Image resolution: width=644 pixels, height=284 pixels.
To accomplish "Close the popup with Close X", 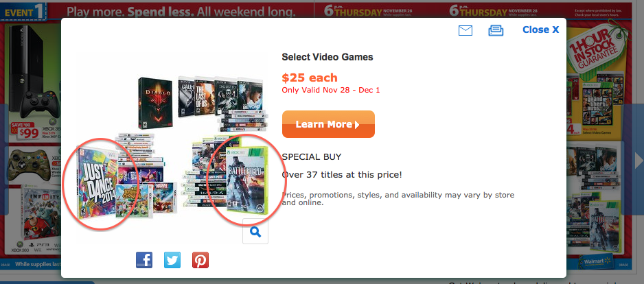I will pos(540,29).
